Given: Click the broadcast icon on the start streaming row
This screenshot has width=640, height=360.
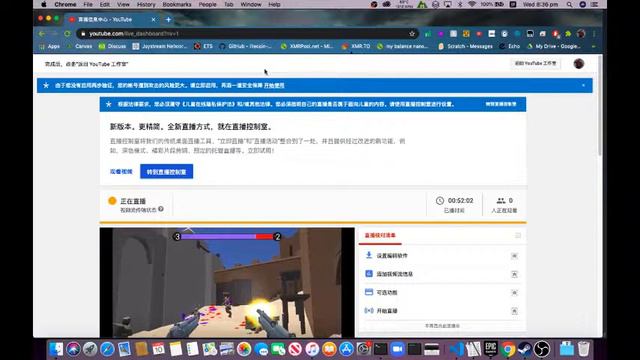Looking at the screenshot, I should click(x=369, y=311).
